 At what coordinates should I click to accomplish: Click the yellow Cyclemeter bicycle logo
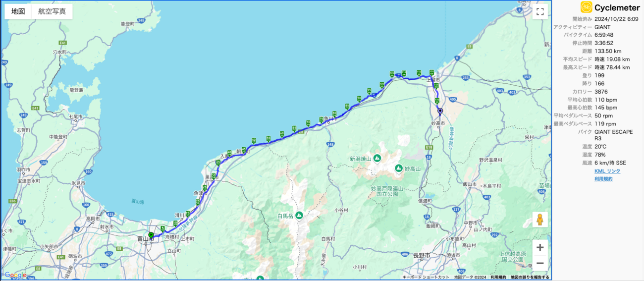587,7
